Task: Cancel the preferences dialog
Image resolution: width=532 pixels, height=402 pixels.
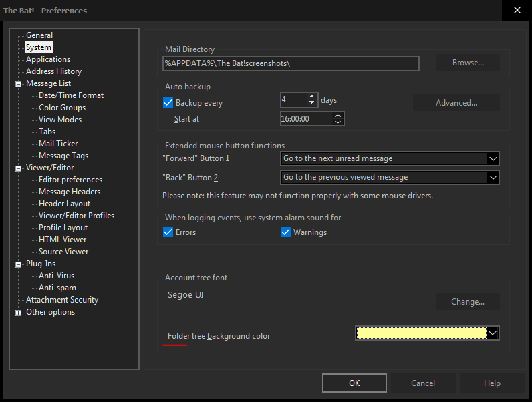Action: tap(423, 383)
